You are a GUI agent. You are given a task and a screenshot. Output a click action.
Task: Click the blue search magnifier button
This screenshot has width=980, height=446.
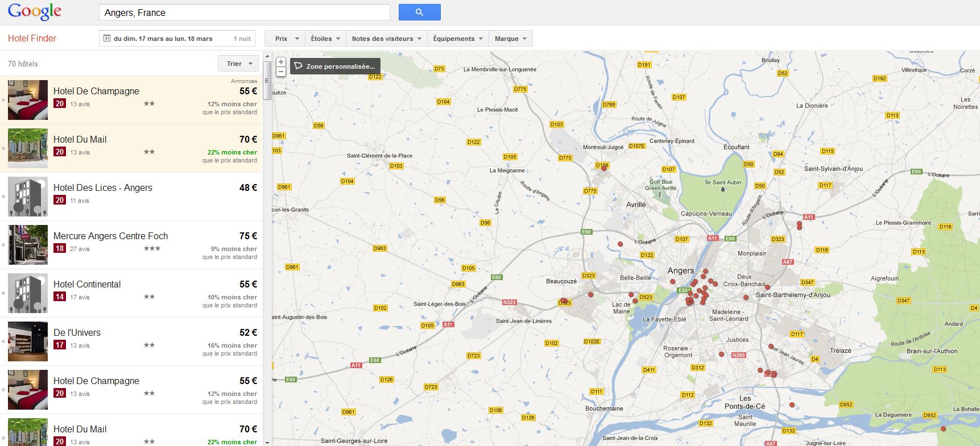[419, 12]
